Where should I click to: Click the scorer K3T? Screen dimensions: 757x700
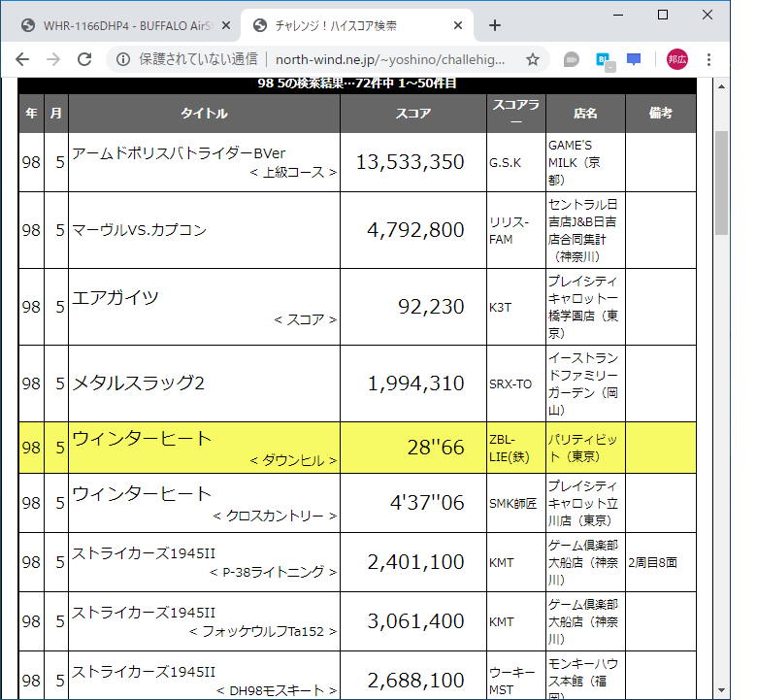tap(500, 307)
